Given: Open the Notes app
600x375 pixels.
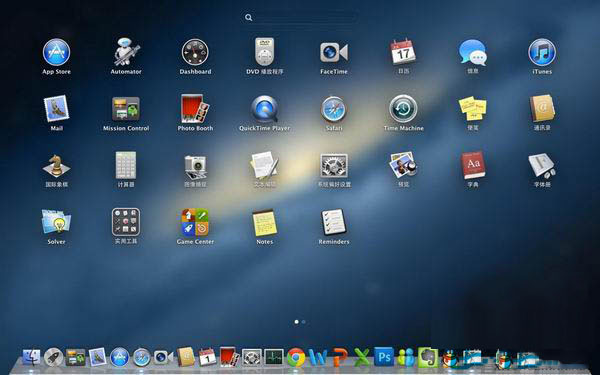Looking at the screenshot, I should coord(264,222).
